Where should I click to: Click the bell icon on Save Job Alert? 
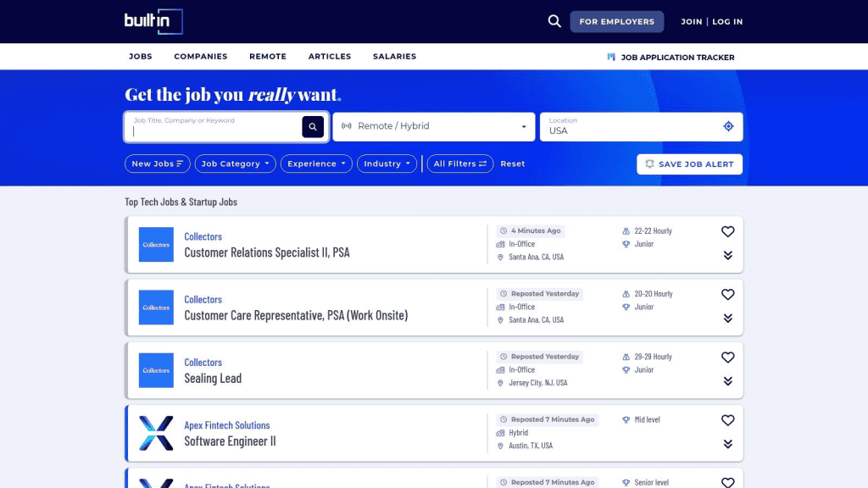pos(650,164)
